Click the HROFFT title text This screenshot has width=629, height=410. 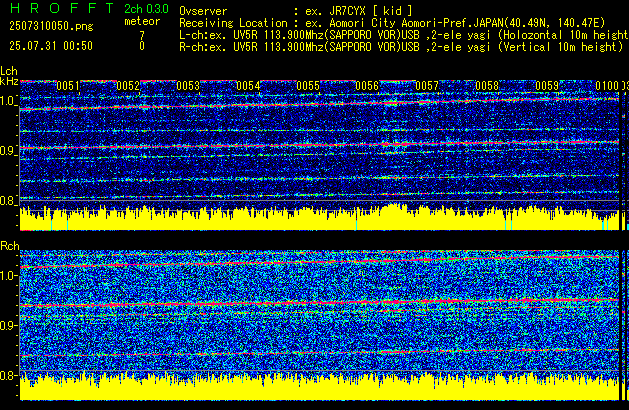coord(62,8)
